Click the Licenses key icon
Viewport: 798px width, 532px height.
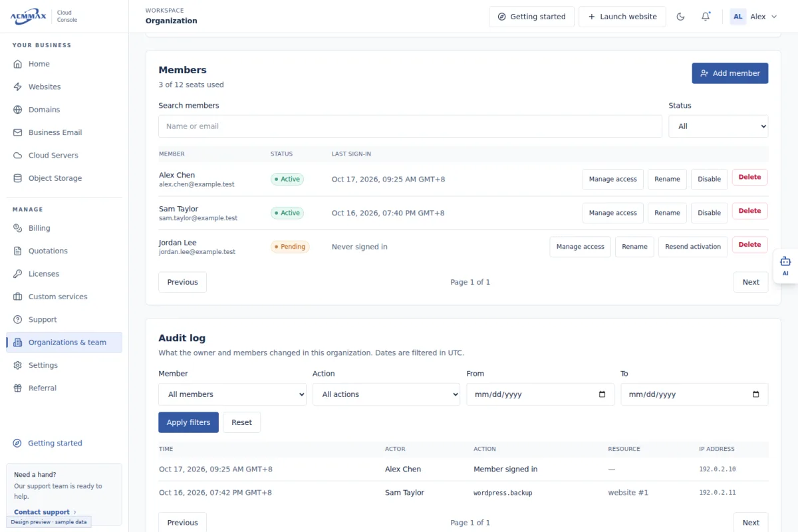(18, 274)
